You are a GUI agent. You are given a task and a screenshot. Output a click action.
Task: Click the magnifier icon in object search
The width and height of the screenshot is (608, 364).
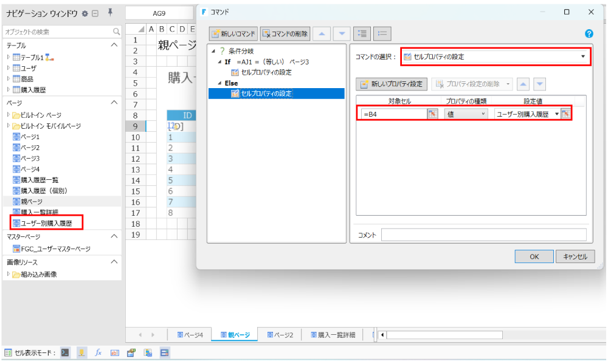116,32
